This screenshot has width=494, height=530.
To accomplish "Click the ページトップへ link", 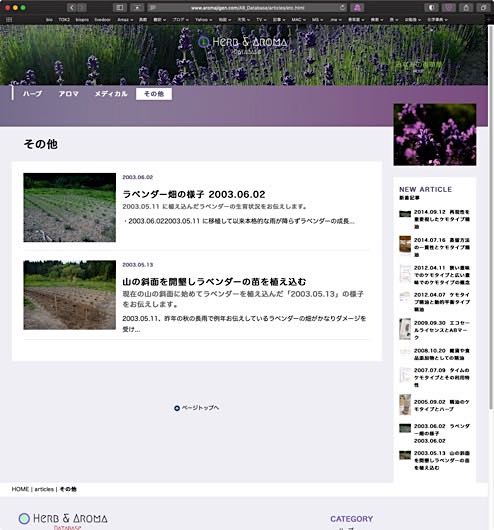I will click(x=200, y=408).
